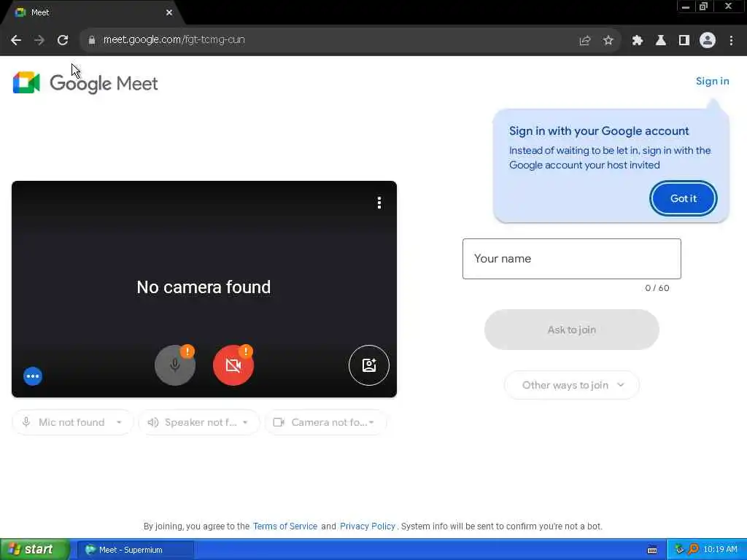This screenshot has height=560, width=747.
Task: Expand the Speaker not found dropdown
Action: (x=198, y=422)
